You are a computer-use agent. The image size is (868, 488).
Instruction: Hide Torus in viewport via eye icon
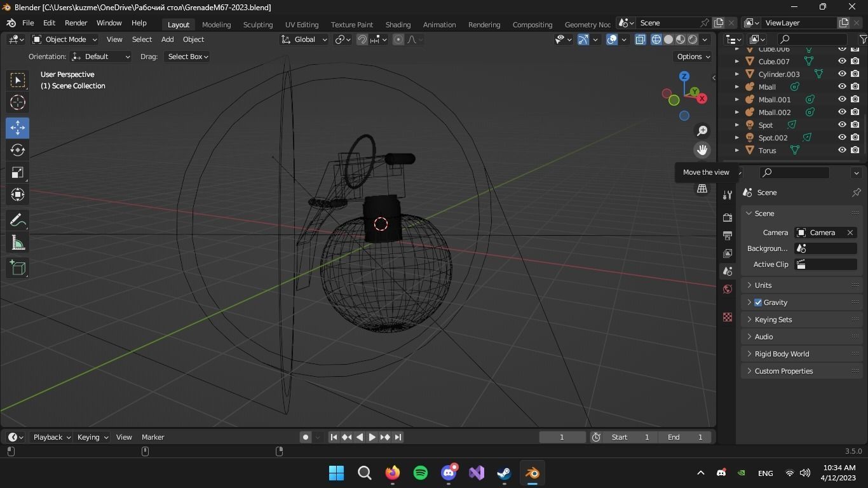point(842,151)
